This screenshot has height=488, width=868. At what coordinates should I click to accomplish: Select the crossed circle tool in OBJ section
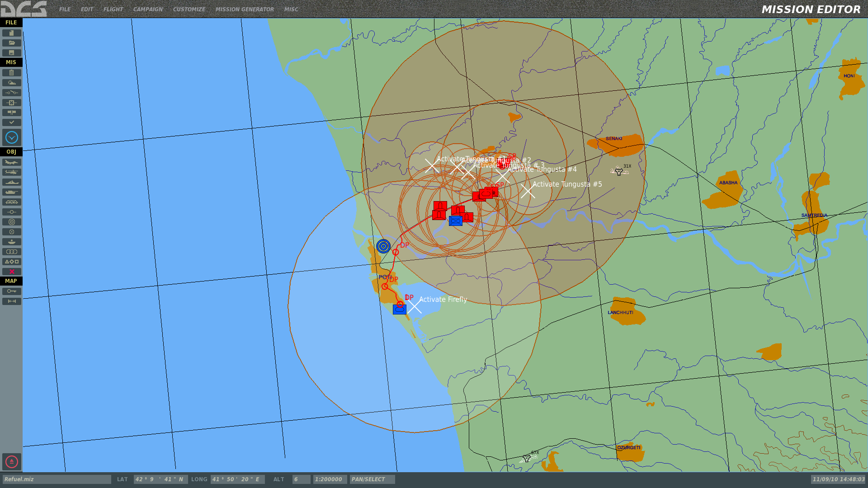(12, 232)
